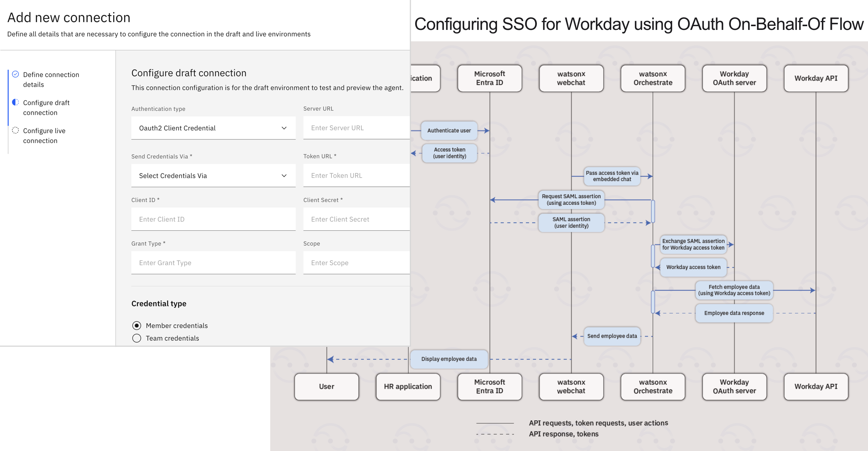
Task: Click the Display employee data bubble
Action: click(449, 359)
